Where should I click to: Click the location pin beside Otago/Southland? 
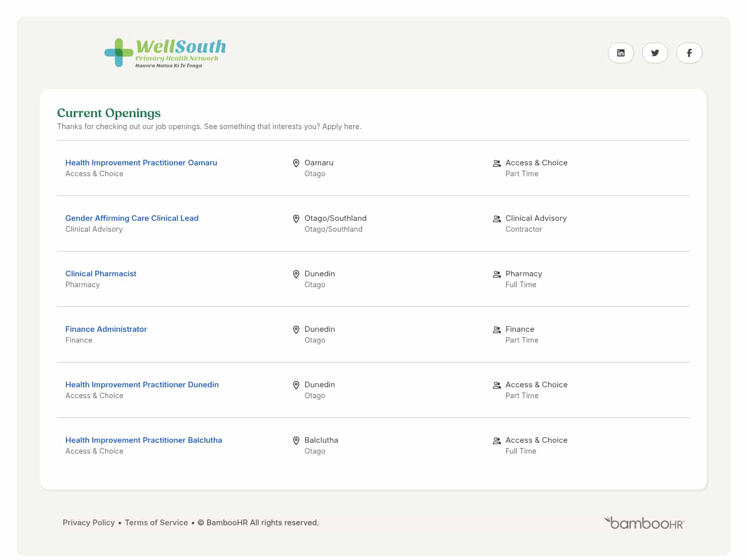pos(296,218)
